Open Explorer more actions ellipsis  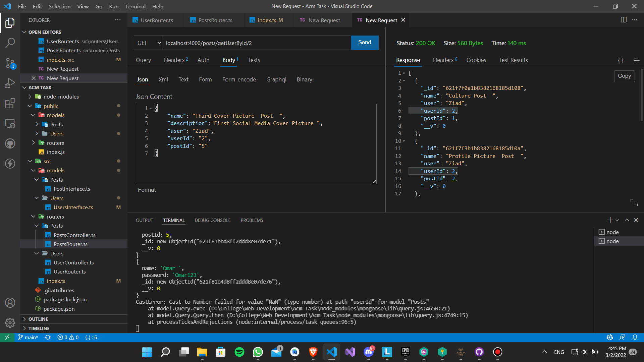118,20
